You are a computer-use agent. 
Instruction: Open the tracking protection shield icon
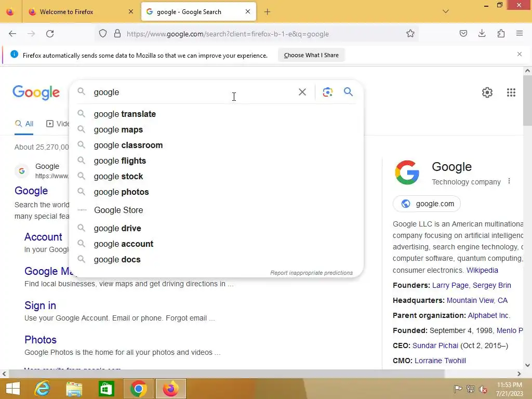pyautogui.click(x=103, y=34)
